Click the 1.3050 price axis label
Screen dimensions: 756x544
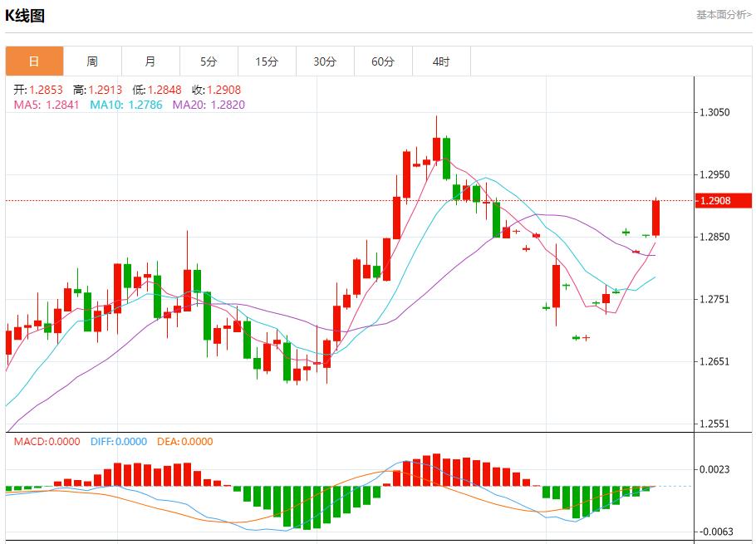(x=716, y=112)
